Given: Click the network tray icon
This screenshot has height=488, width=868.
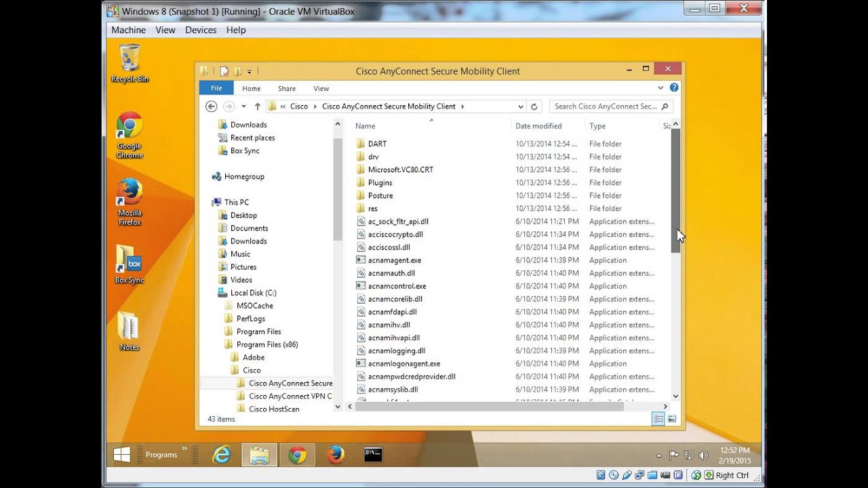Looking at the screenshot, I should (689, 455).
